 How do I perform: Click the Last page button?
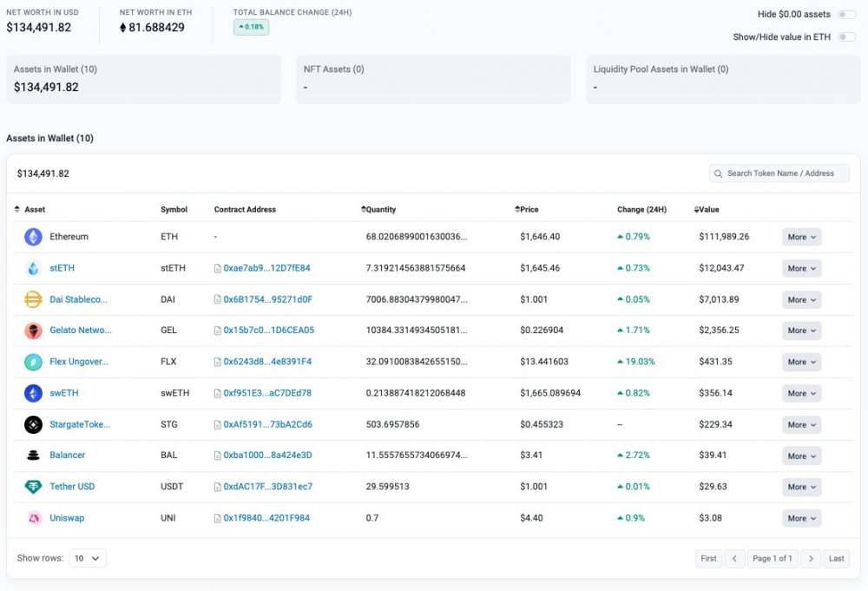(837, 558)
